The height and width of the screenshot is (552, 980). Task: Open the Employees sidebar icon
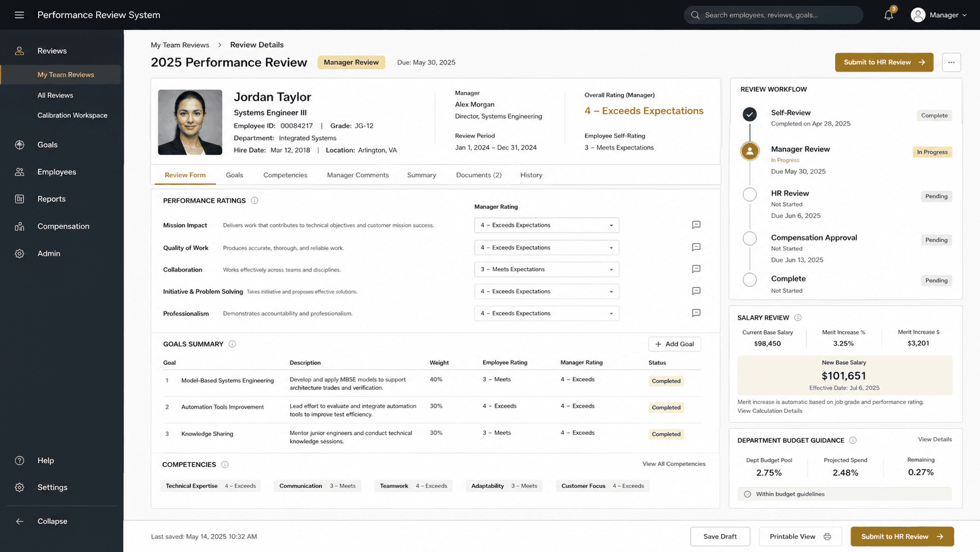pyautogui.click(x=19, y=172)
